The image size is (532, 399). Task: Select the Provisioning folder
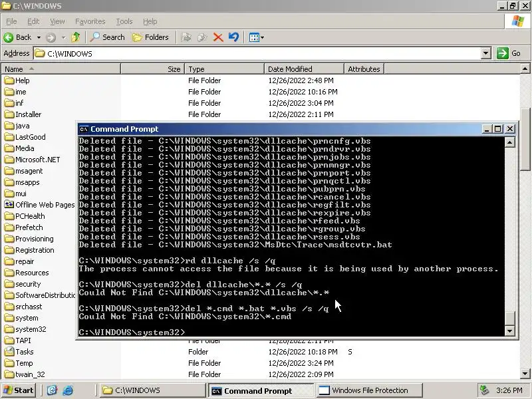29,239
